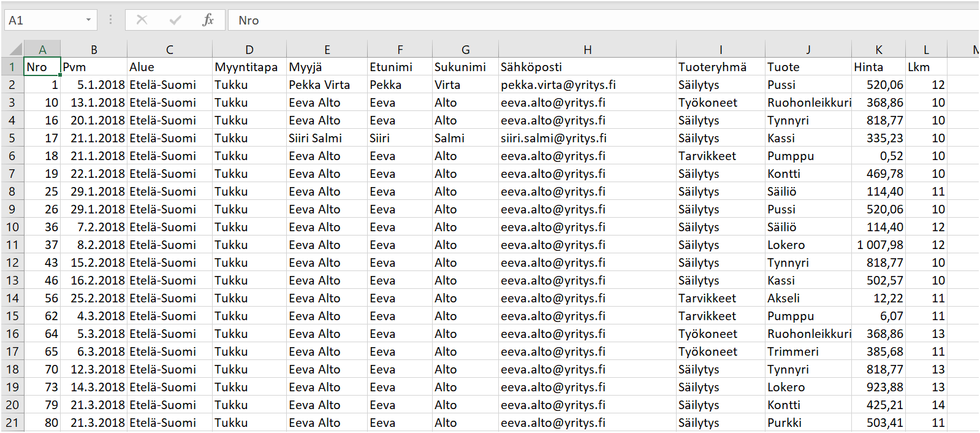Click cell with pekka.virta@yritys.fi

588,85
